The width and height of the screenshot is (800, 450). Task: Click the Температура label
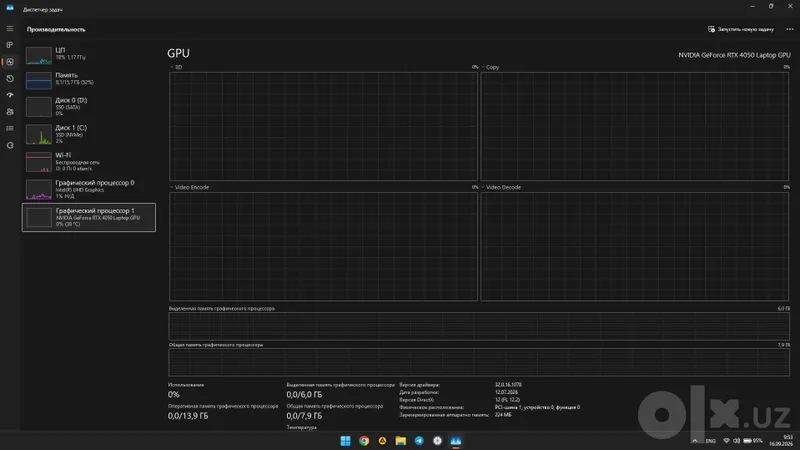tap(302, 428)
